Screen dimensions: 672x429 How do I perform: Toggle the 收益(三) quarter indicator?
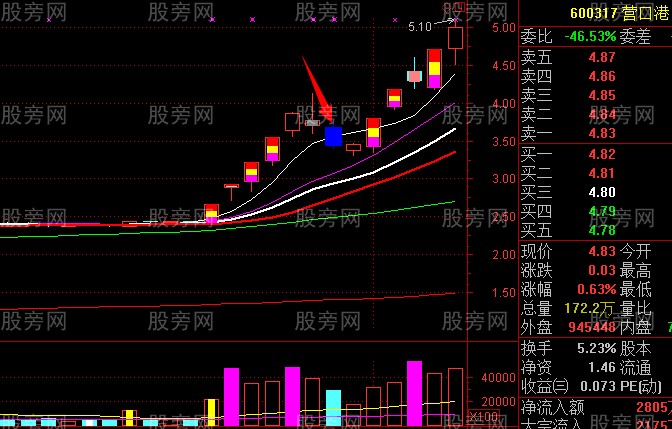[544, 386]
